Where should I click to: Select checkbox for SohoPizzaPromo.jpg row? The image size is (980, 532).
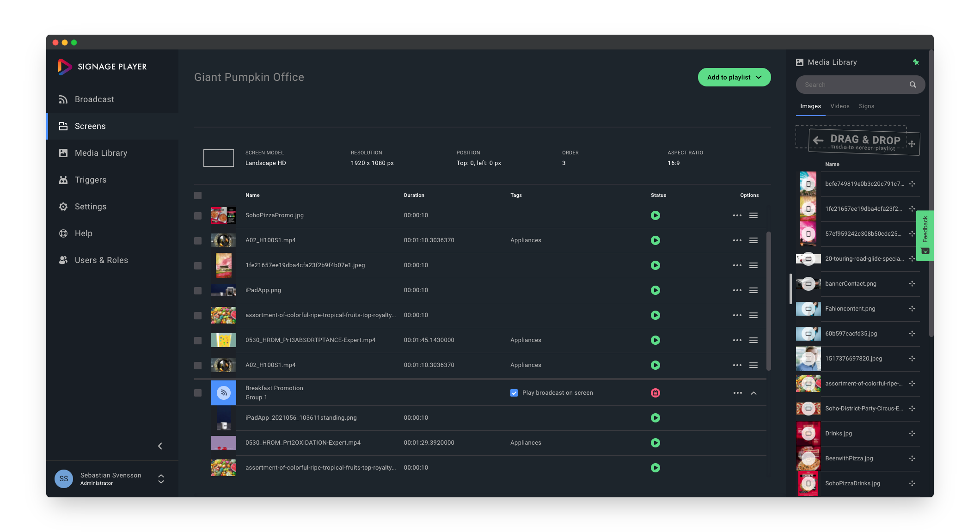198,216
